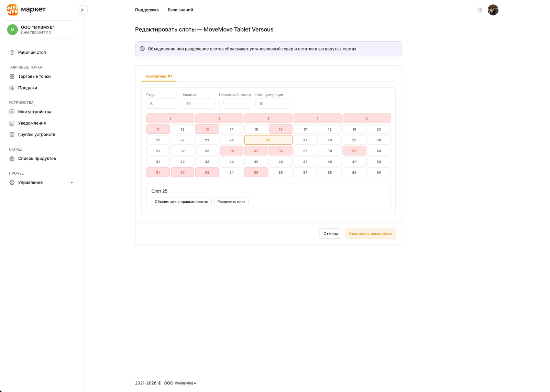This screenshot has height=392, width=550.
Task: Click the logout icon in the header
Action: 480,10
